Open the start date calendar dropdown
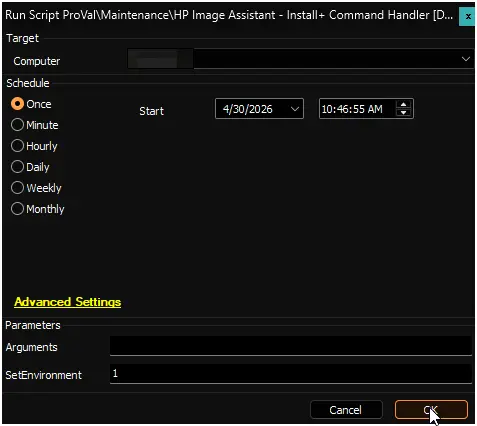The width and height of the screenshot is (477, 426). [x=295, y=109]
